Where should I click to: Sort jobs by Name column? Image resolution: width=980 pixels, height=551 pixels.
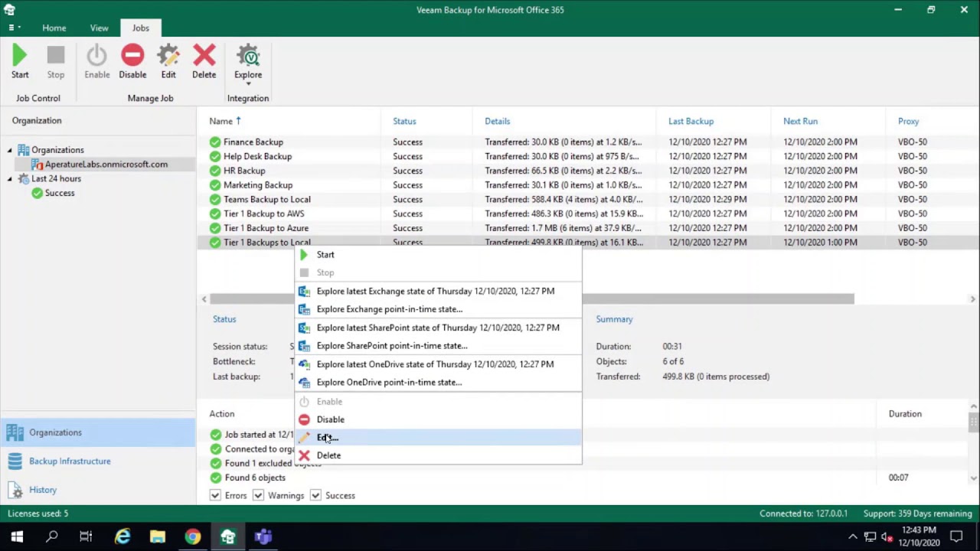pyautogui.click(x=221, y=121)
